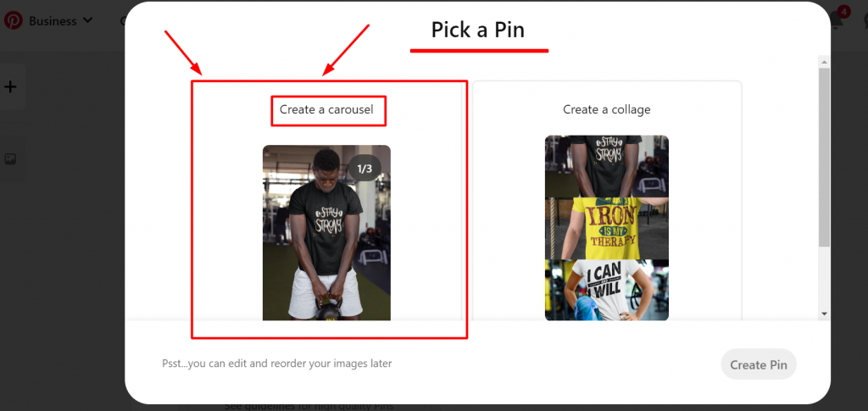Open the messages icon at top right

[x=865, y=21]
